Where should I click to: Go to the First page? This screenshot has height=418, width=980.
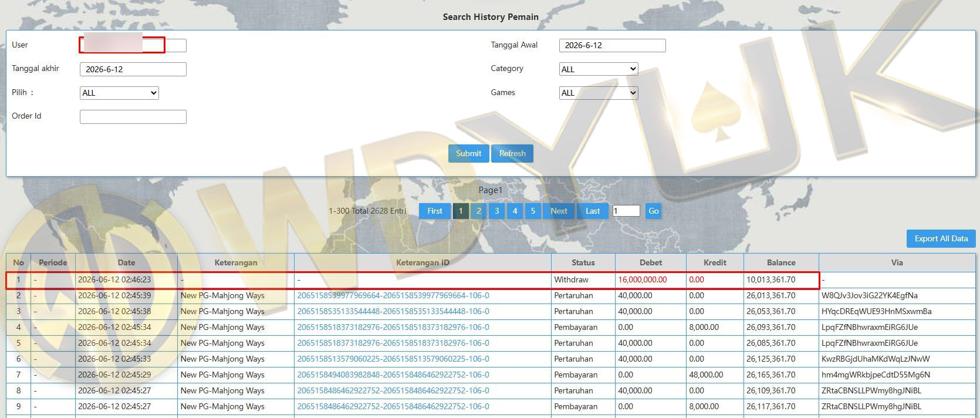[435, 211]
